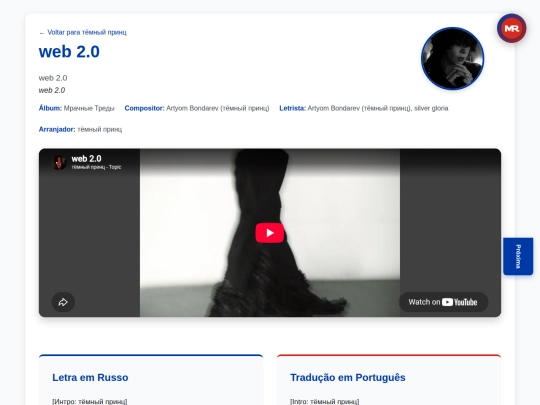Click the Tradução em Português heading
Image resolution: width=540 pixels, height=405 pixels.
tap(347, 377)
